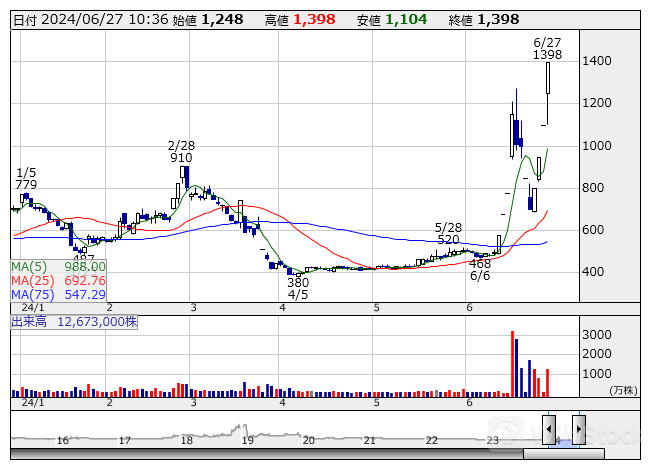Select year 21 on the overview timeline
Screen dimensions: 653x470
(371, 440)
